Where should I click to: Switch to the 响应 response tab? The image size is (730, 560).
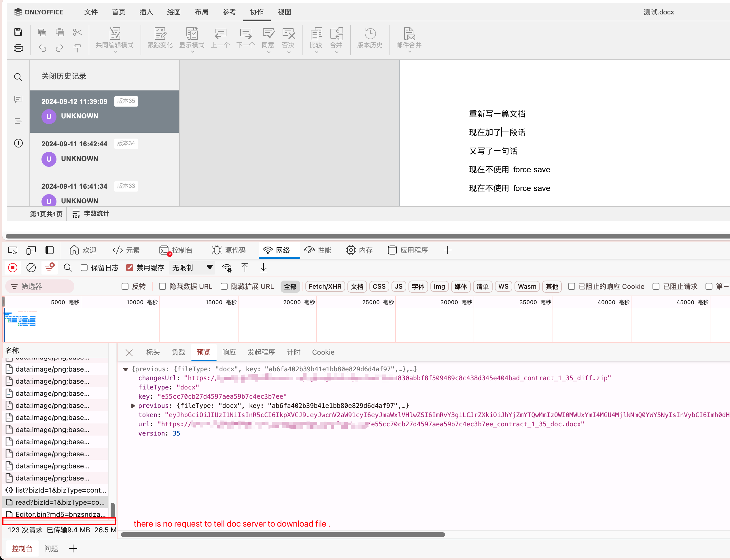click(x=229, y=352)
